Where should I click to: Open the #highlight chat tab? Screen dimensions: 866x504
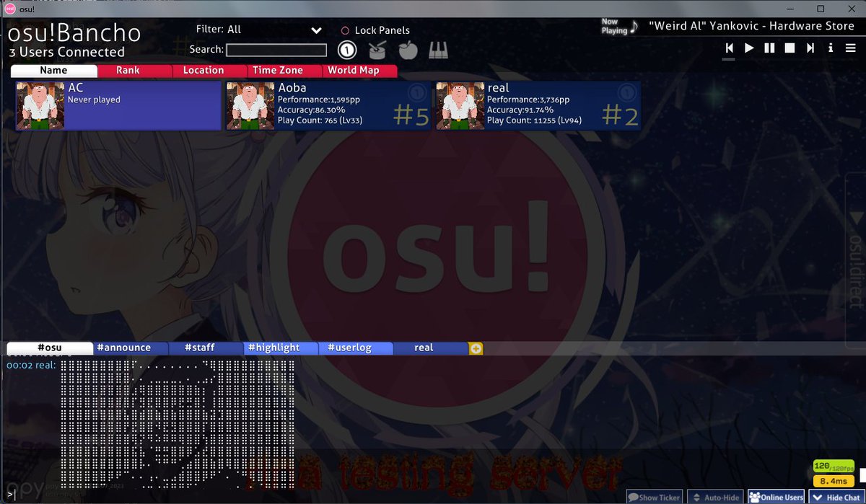pos(274,348)
